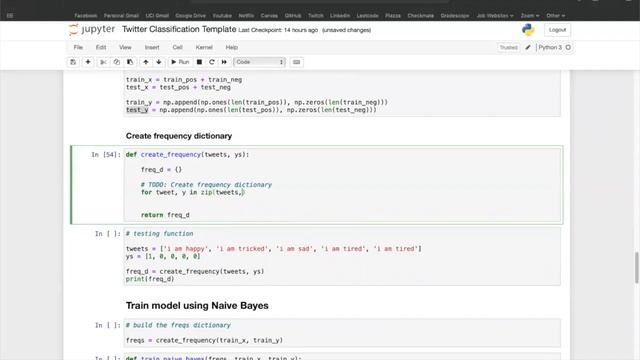
Task: Move selected cell up arrow
Action: click(x=146, y=62)
